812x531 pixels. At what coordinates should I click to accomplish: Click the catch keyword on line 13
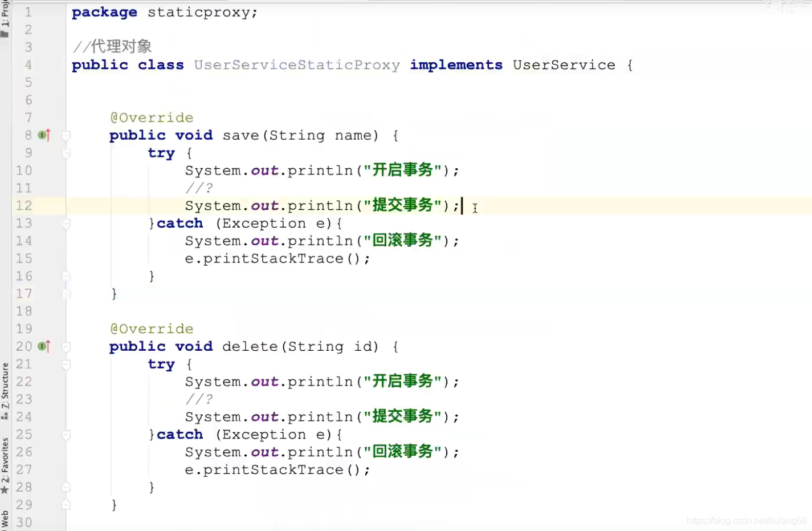click(179, 224)
